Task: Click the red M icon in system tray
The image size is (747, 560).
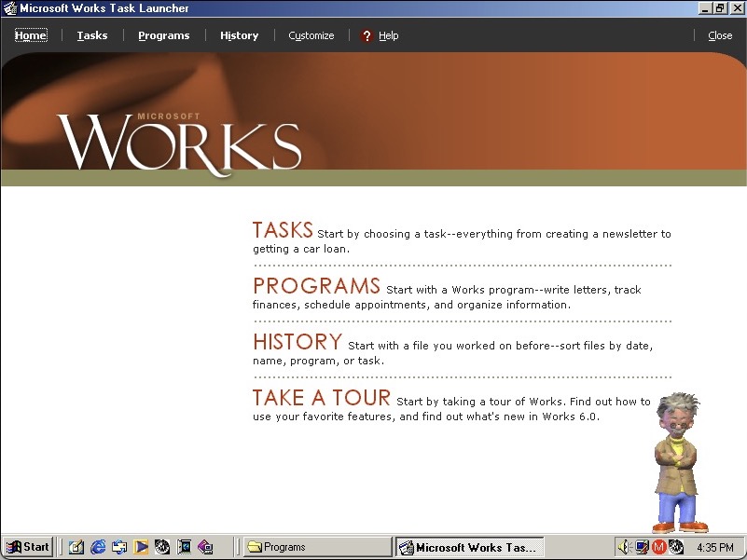Action: point(659,547)
